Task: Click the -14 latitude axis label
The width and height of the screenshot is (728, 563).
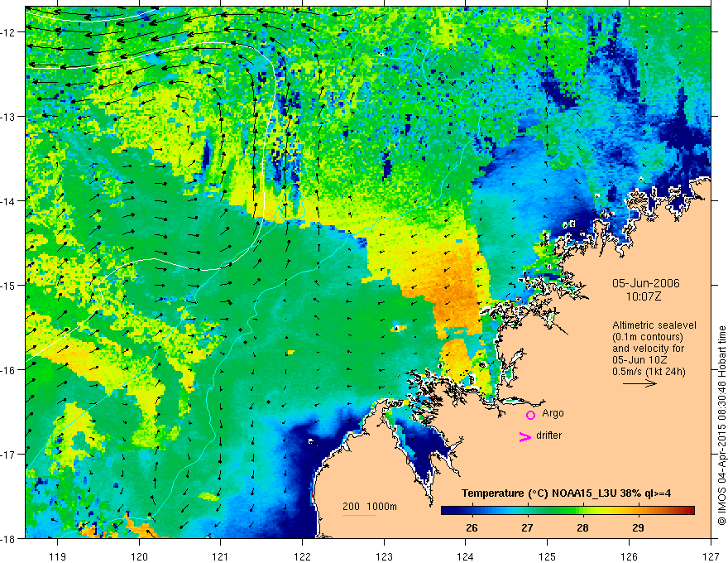Action: [9, 201]
